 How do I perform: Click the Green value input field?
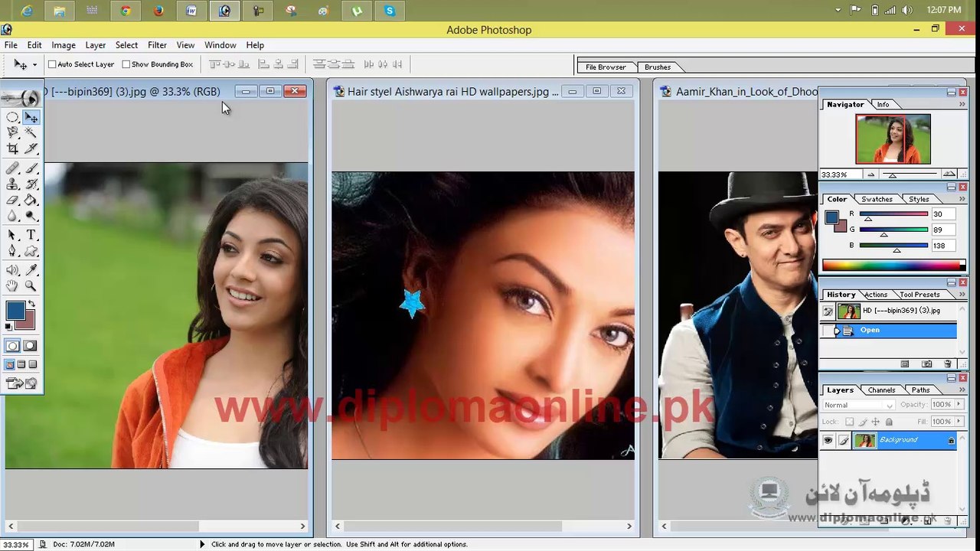click(943, 230)
